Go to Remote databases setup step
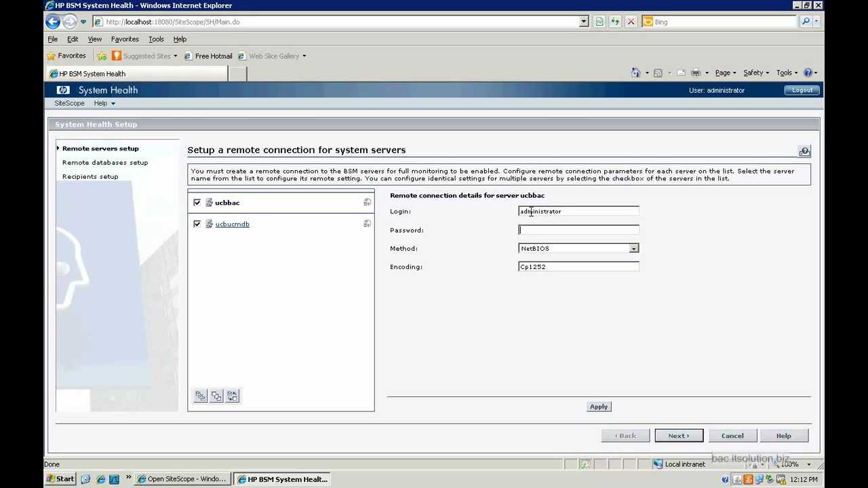This screenshot has height=488, width=868. click(105, 163)
